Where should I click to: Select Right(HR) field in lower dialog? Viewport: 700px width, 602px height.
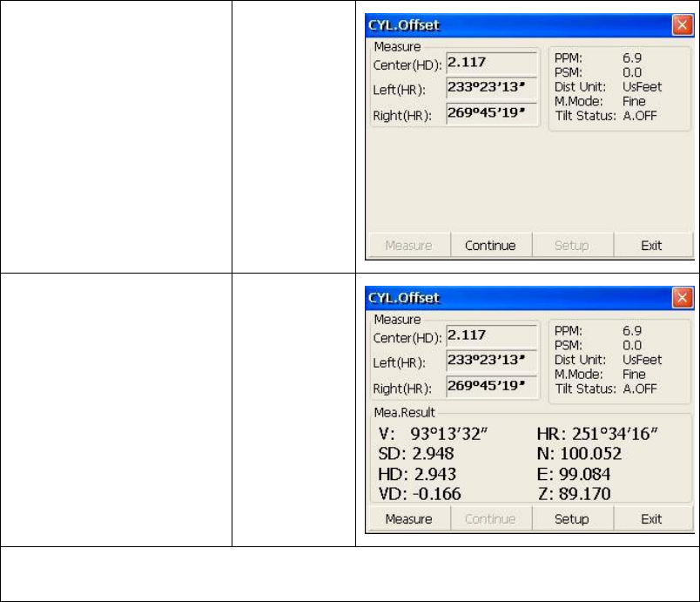pos(492,386)
